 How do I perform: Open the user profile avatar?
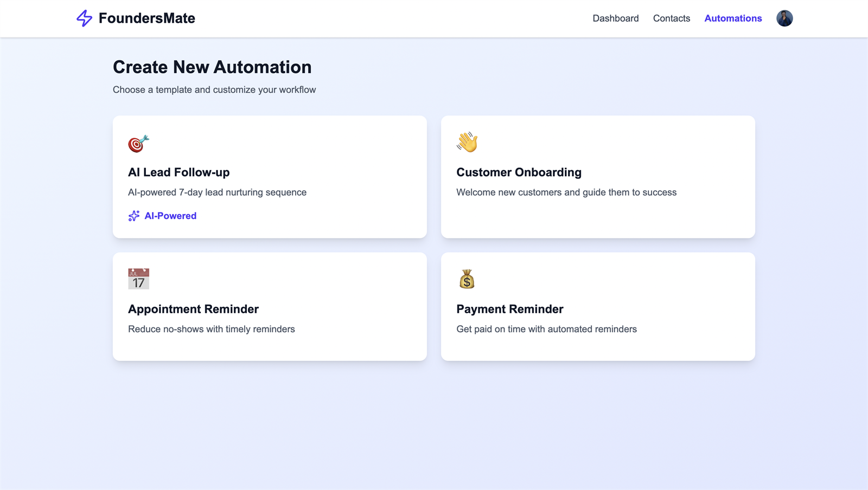784,18
